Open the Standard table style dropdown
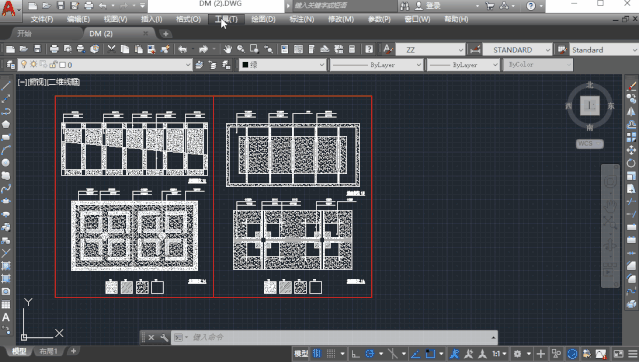This screenshot has height=362, width=639. (604, 50)
